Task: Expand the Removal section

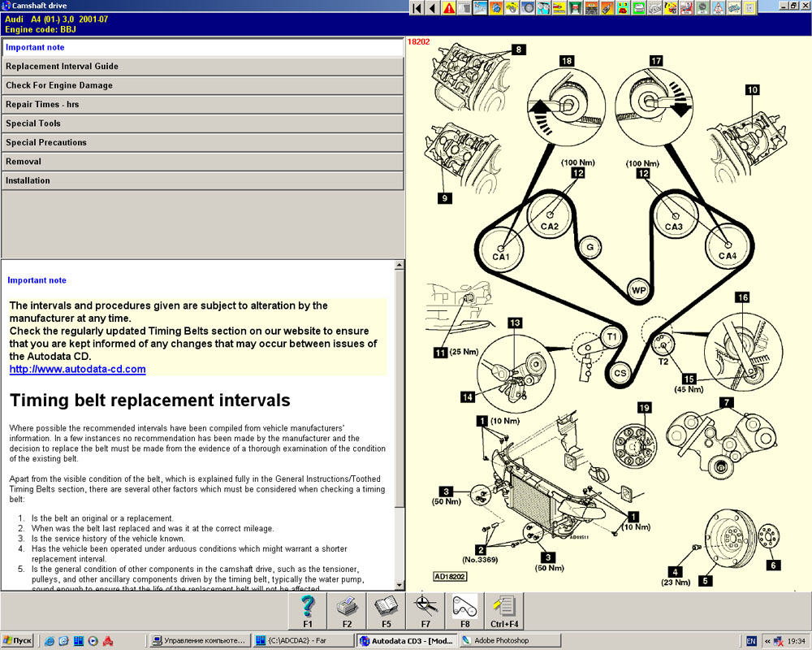Action: [x=202, y=162]
